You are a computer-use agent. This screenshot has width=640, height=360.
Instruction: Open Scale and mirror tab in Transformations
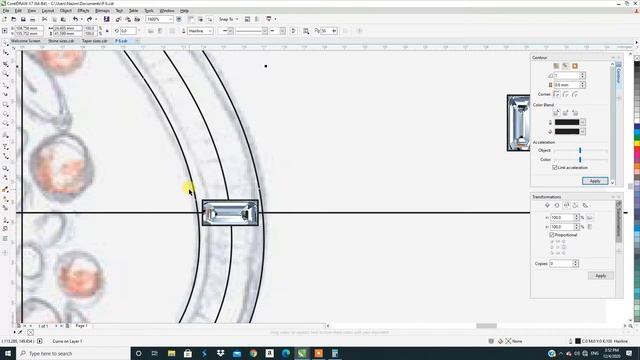point(566,205)
